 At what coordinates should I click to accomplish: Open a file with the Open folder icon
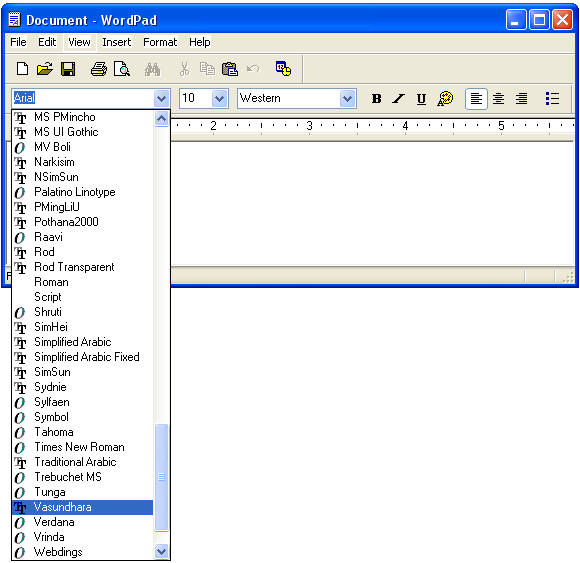point(45,69)
